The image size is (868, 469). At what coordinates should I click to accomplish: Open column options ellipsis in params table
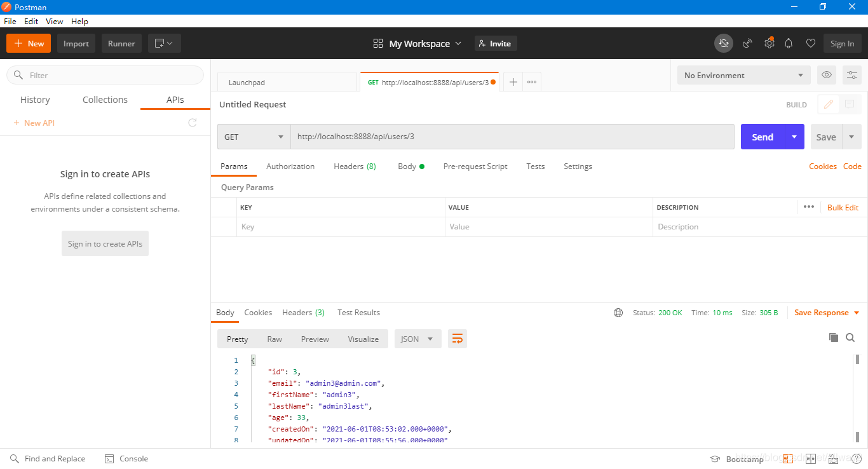tap(808, 207)
